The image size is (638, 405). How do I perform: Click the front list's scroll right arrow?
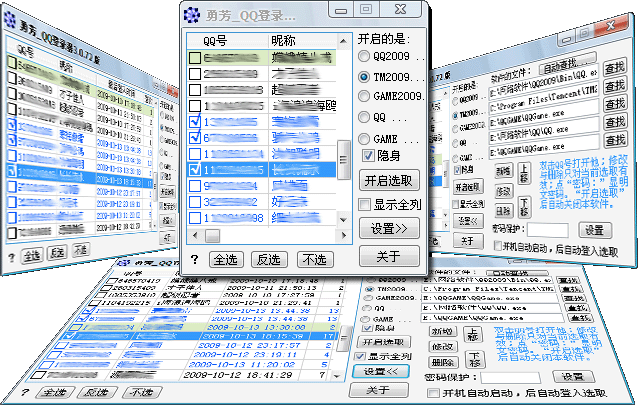pos(344,235)
